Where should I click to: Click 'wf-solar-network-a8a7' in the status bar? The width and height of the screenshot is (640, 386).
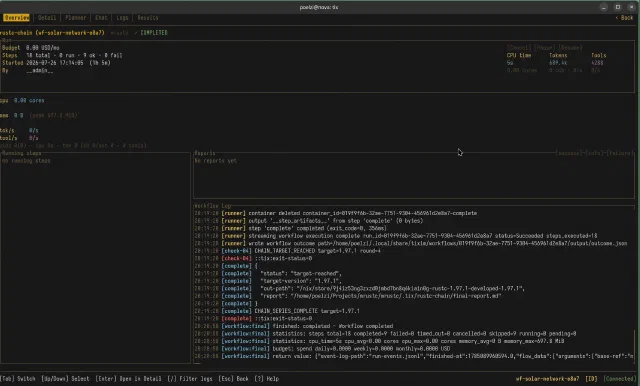(547, 379)
